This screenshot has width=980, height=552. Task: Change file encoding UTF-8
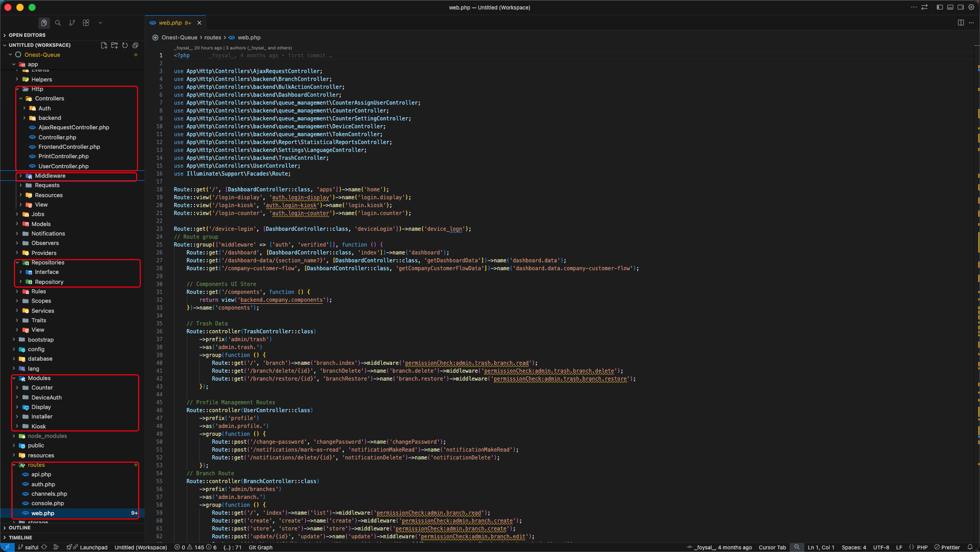point(881,547)
